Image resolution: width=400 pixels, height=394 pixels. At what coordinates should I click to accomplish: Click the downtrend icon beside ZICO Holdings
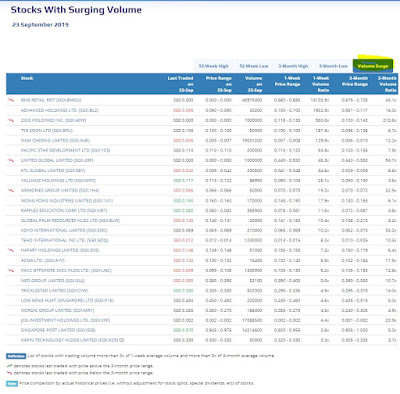tap(11, 120)
